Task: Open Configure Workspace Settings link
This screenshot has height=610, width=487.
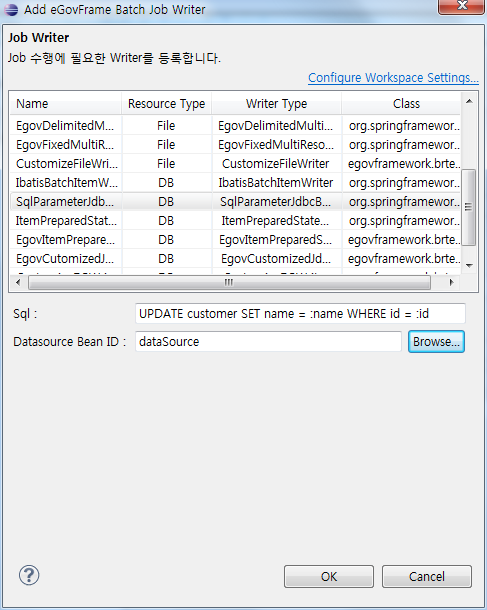Action: (x=393, y=78)
